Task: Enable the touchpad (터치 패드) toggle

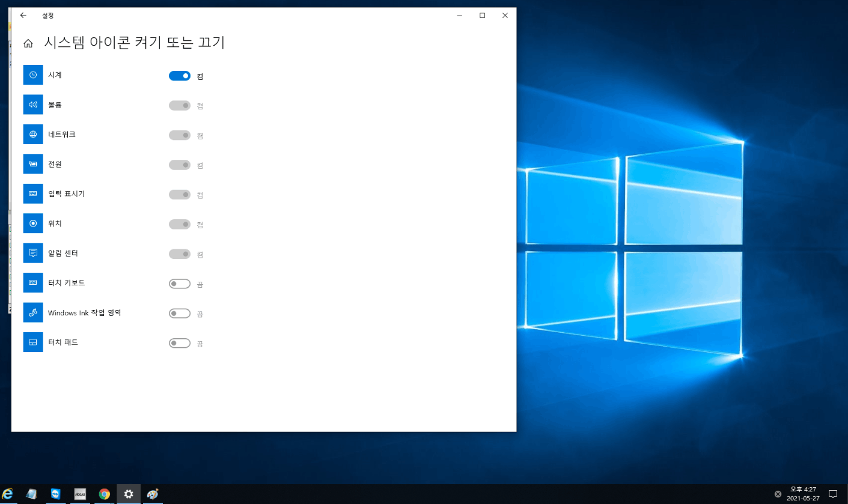Action: (180, 343)
